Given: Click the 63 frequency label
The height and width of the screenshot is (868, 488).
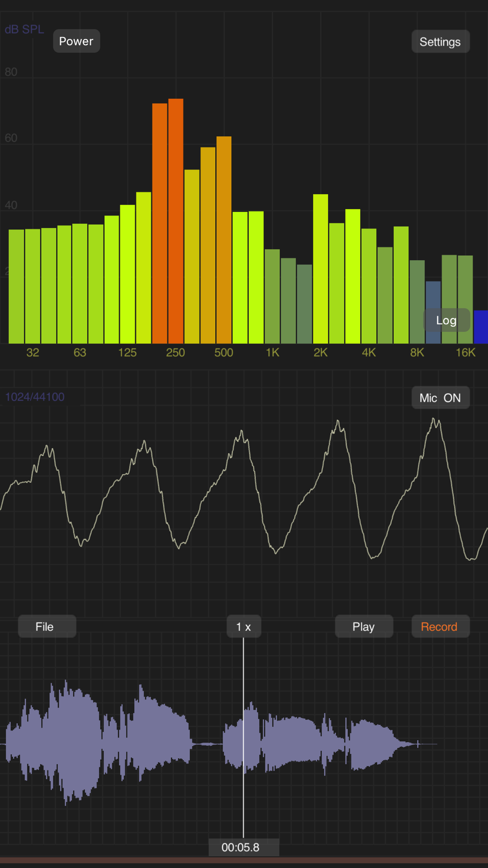Looking at the screenshot, I should [x=80, y=352].
